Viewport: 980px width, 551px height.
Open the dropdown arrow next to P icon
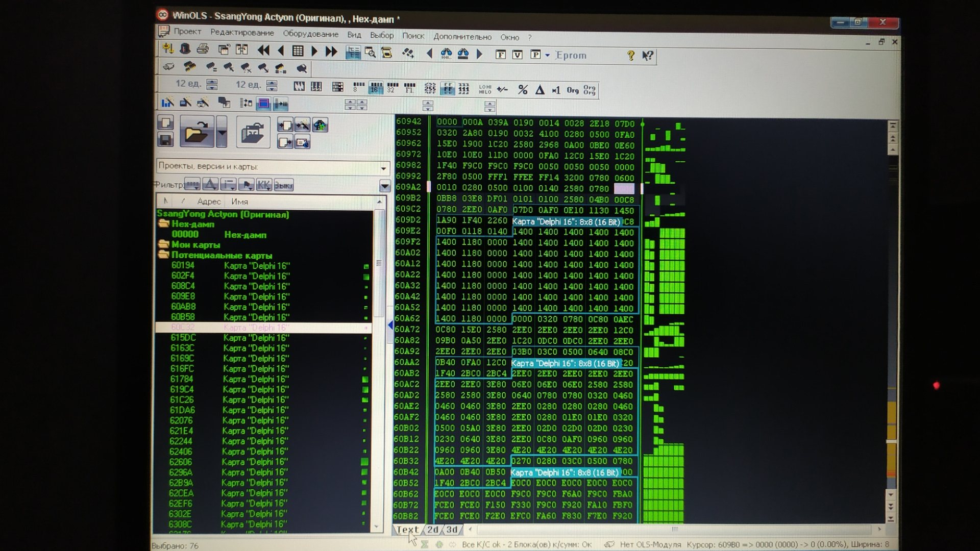[547, 55]
